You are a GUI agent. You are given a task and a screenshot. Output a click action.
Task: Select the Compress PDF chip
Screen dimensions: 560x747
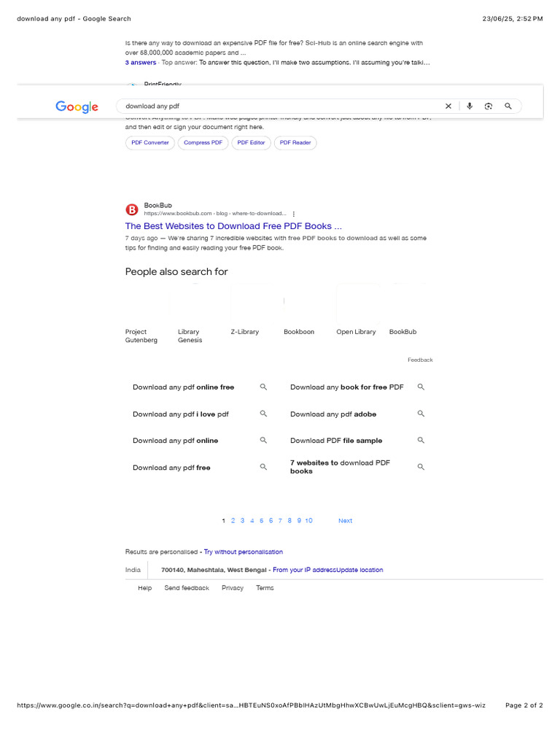click(x=203, y=142)
